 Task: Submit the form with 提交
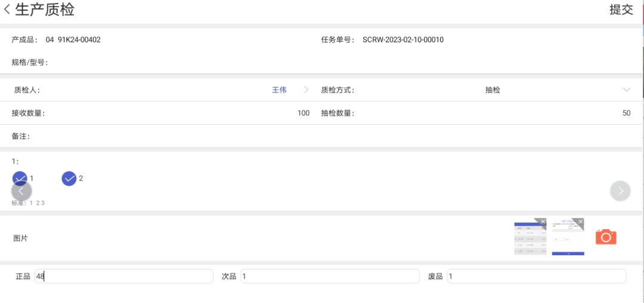[x=621, y=10]
